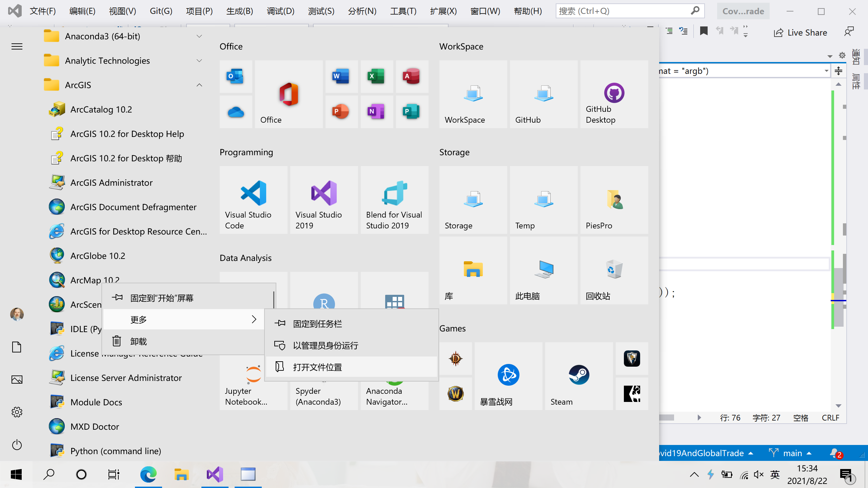Click the Visual Studio bookmark icon
The image size is (868, 488).
704,32
